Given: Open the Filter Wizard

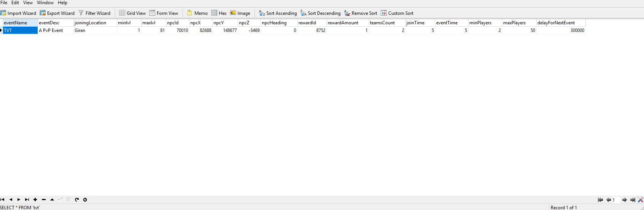Looking at the screenshot, I should pos(94,13).
